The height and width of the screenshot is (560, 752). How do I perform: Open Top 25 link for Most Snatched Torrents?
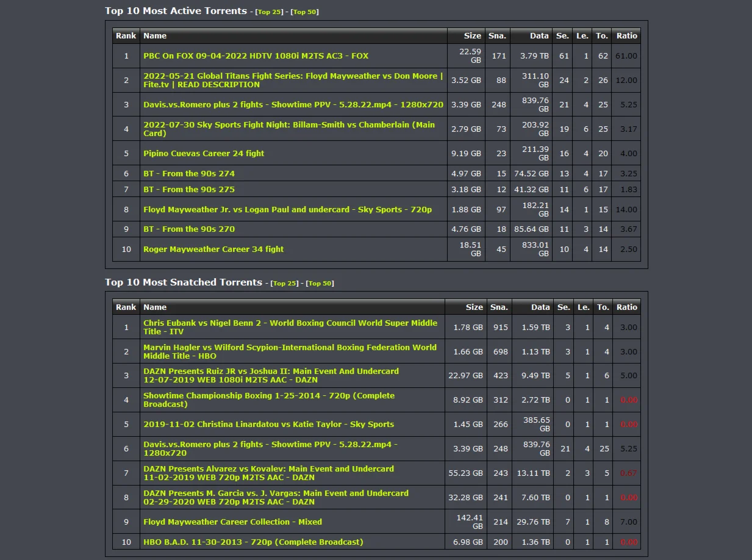pyautogui.click(x=284, y=284)
